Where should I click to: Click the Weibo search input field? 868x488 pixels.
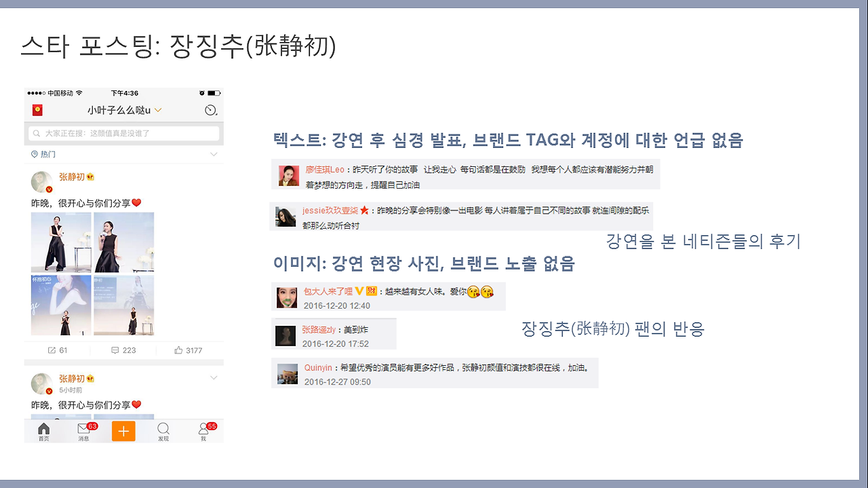(124, 134)
